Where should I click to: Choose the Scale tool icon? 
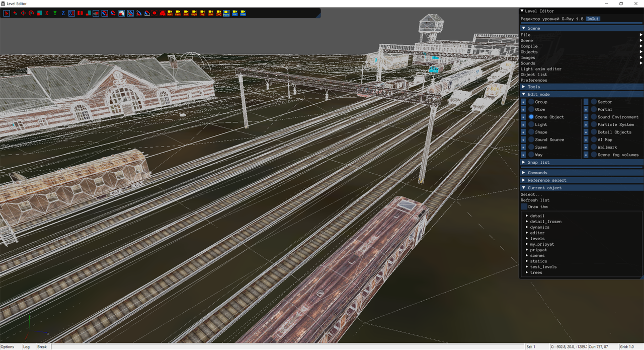[x=39, y=13]
